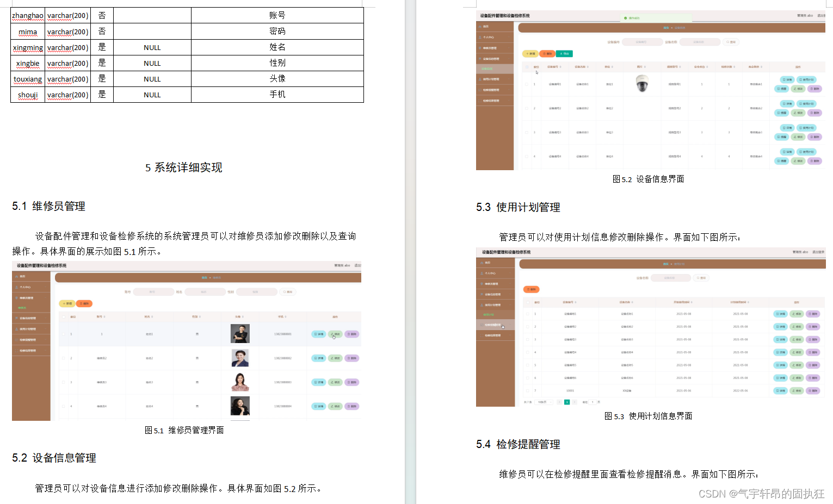Tick row 1 checkbox in Figure 5.1 table
Viewport: 833px width, 504px height.
64,334
